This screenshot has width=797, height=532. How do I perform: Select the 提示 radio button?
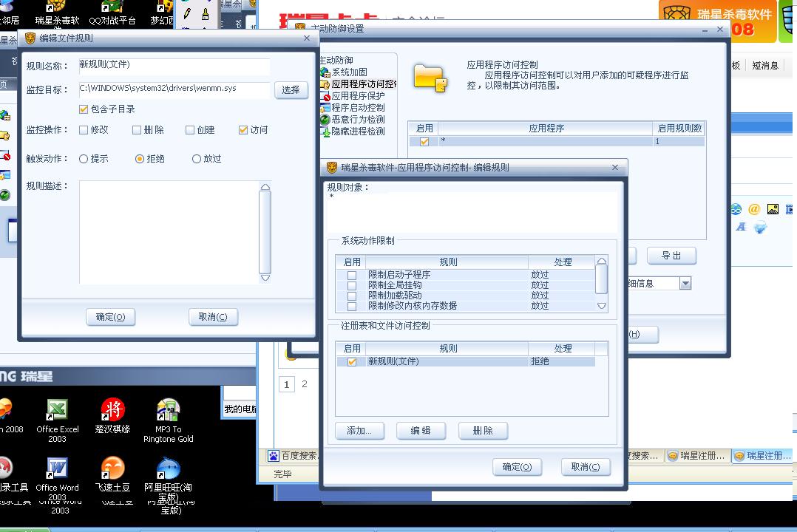click(84, 159)
